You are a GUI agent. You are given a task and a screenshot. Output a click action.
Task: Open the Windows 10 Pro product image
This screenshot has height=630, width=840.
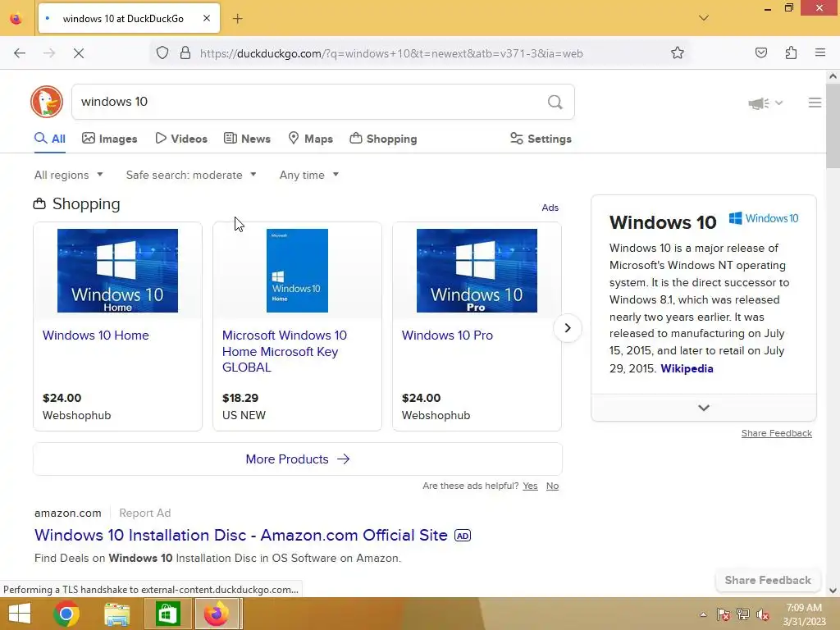pos(477,271)
